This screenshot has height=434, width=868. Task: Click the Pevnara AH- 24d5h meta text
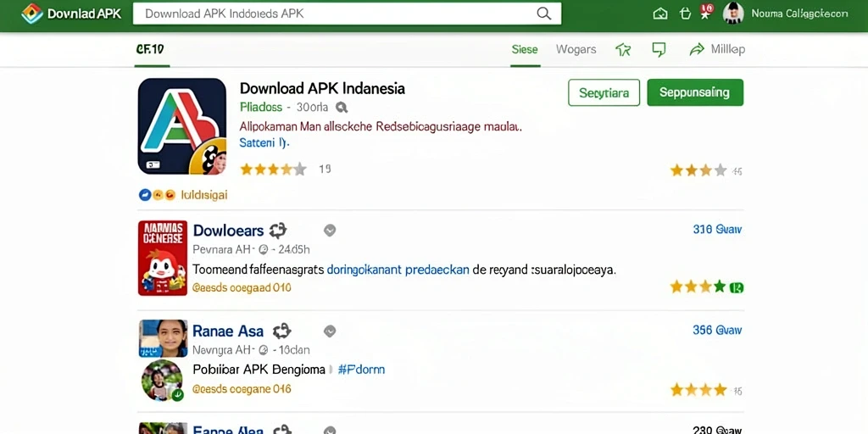tap(251, 250)
